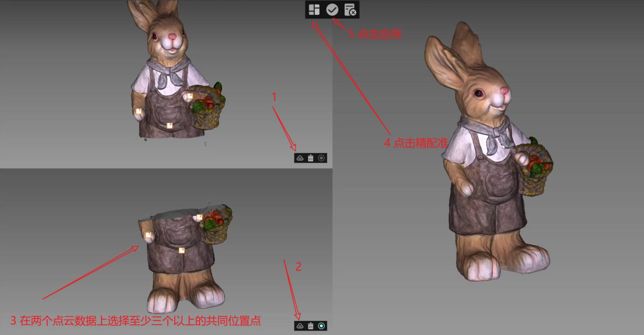Apply alignment with the checkmark icon

332,10
